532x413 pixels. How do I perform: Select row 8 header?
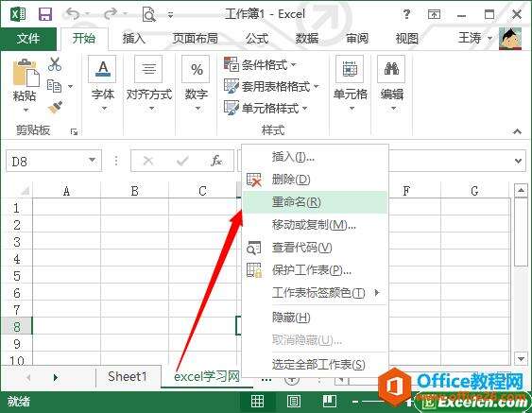click(x=17, y=326)
